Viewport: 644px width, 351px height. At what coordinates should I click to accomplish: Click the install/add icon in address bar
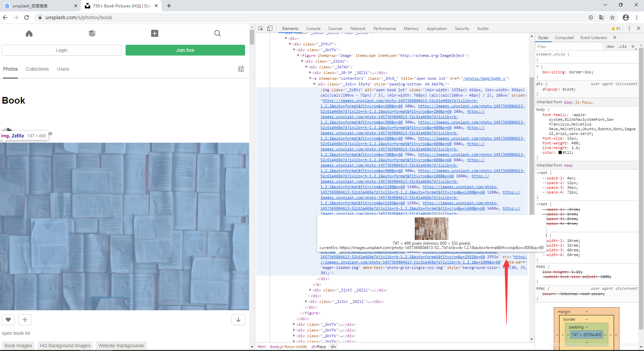click(x=591, y=17)
